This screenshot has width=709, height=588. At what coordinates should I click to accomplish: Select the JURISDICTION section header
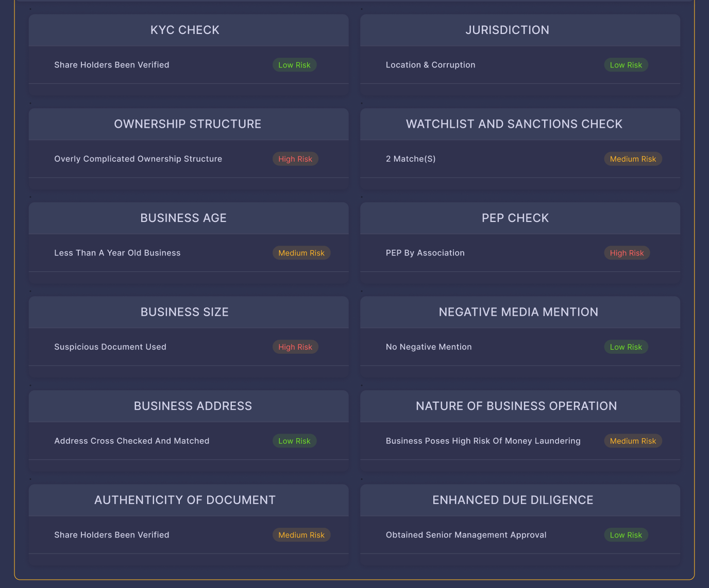coord(507,30)
